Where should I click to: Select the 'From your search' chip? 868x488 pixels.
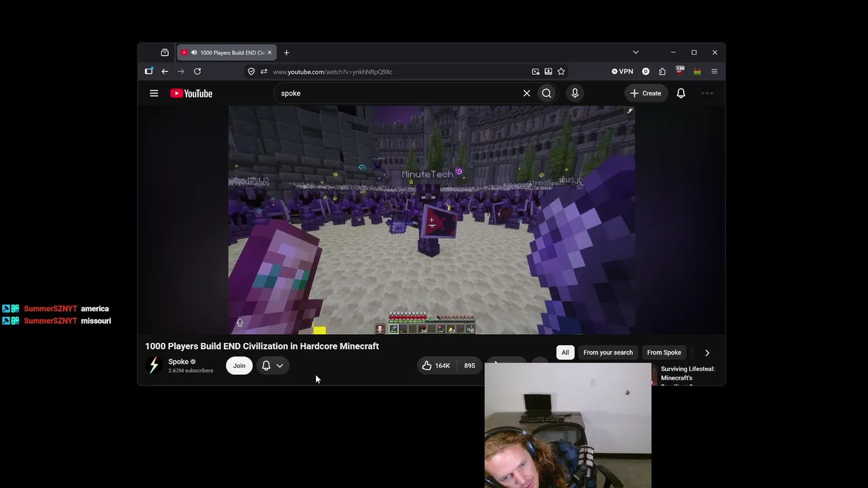point(608,352)
